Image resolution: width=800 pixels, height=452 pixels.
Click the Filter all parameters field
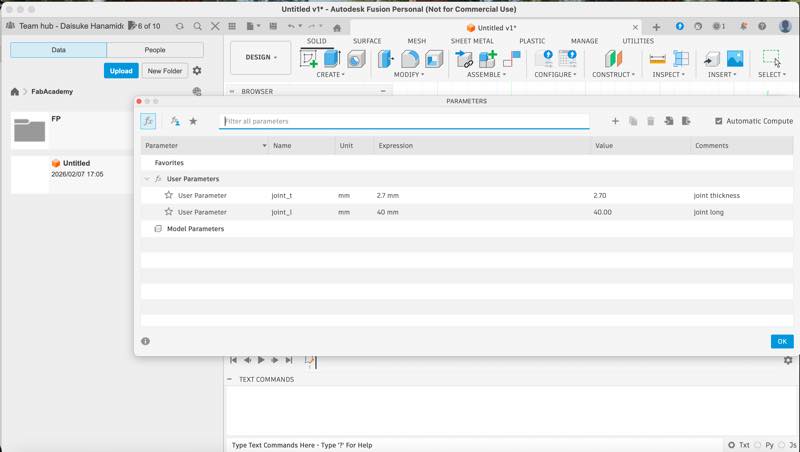[404, 121]
